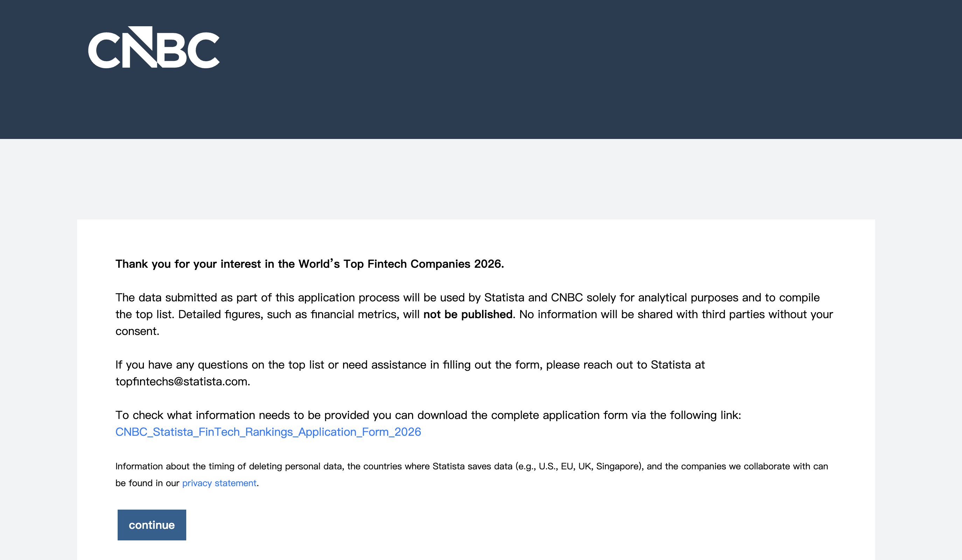Click the word "consent." ending the paragraph
962x560 pixels.
click(x=138, y=331)
